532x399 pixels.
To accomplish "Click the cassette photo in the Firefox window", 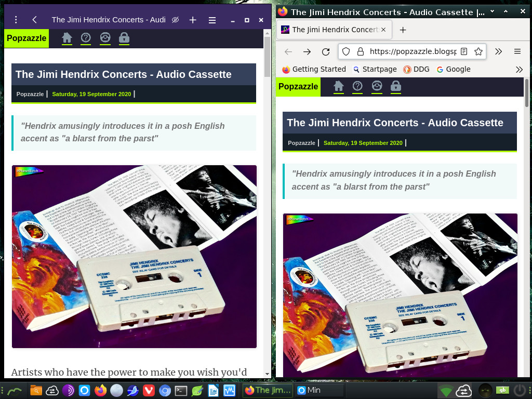I will [x=401, y=295].
